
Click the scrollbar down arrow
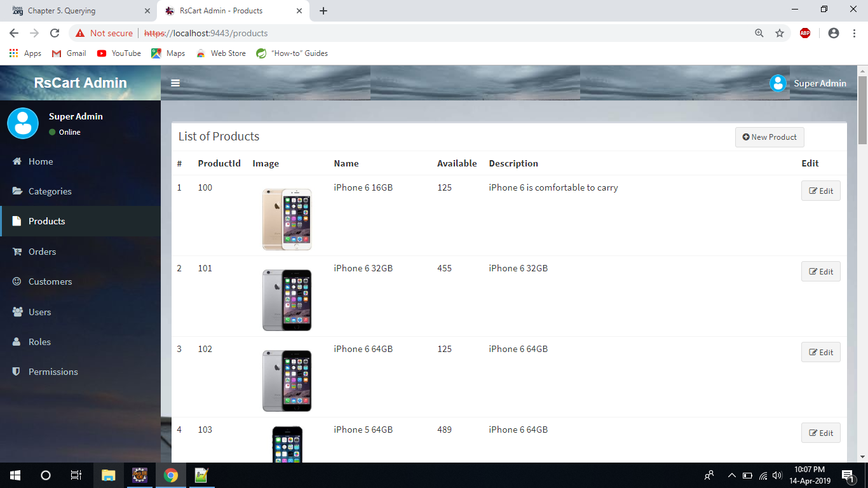tap(862, 456)
